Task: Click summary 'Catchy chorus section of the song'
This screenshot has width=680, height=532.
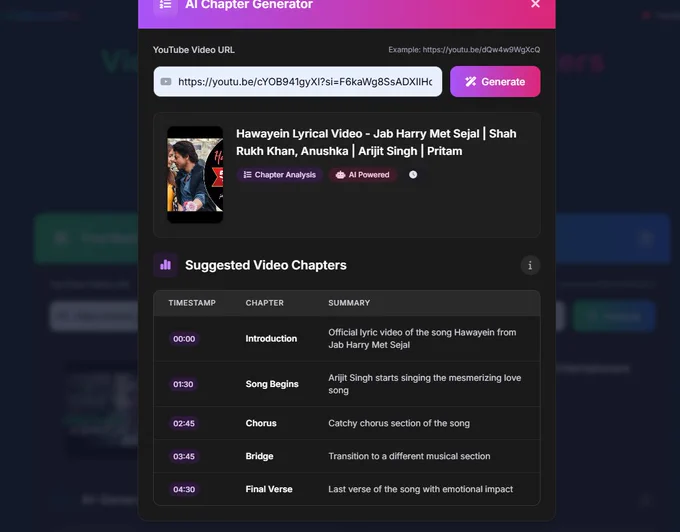Action: 399,423
